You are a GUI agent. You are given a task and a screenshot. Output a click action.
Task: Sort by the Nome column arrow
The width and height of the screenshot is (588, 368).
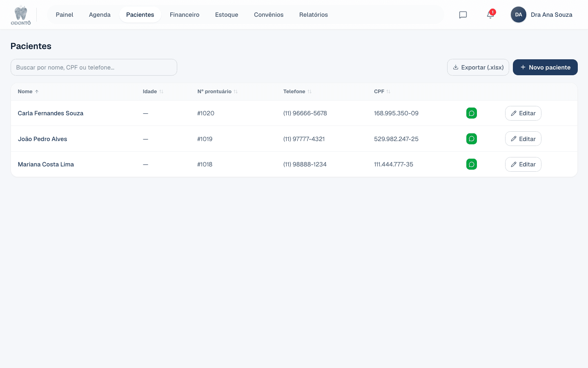pyautogui.click(x=37, y=92)
